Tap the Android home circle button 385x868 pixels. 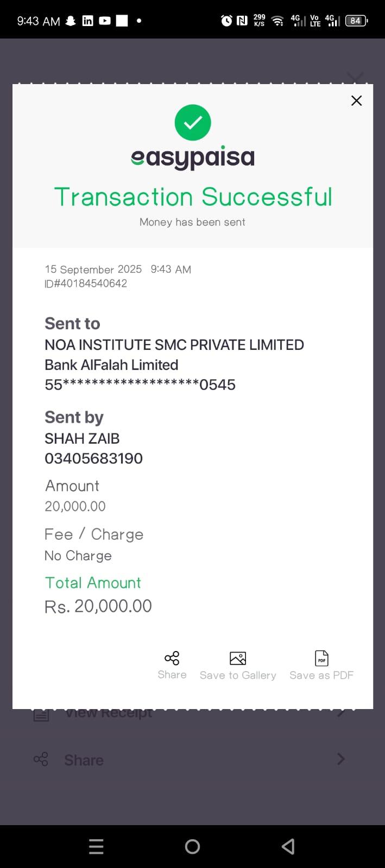(x=192, y=846)
